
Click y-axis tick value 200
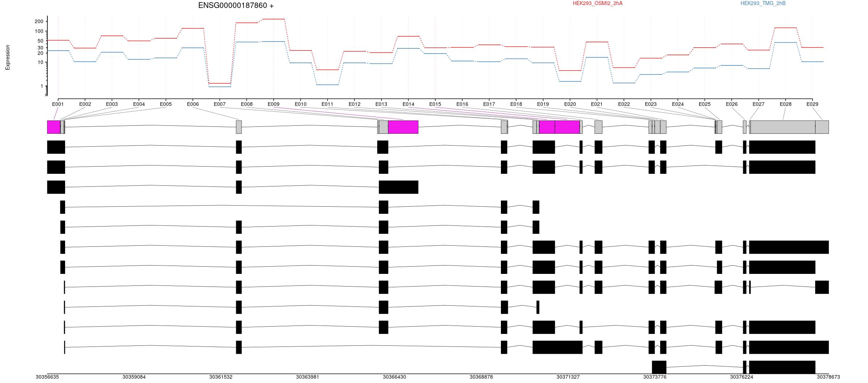[39, 22]
